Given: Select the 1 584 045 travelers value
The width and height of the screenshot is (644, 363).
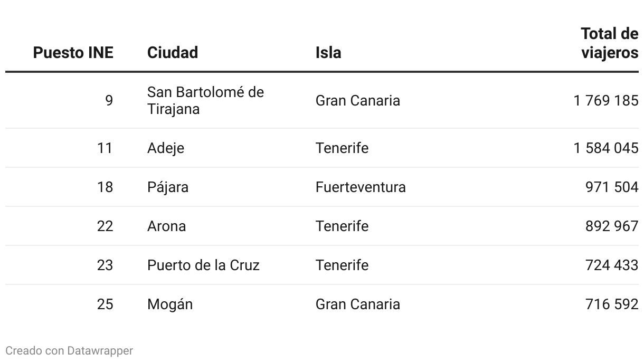Looking at the screenshot, I should click(x=606, y=148).
